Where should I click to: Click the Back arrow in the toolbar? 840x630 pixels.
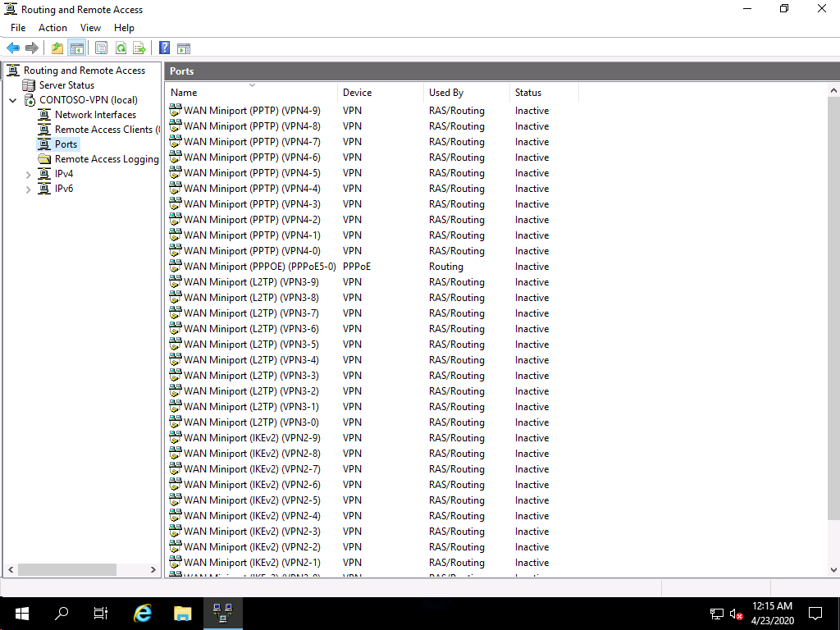tap(13, 48)
